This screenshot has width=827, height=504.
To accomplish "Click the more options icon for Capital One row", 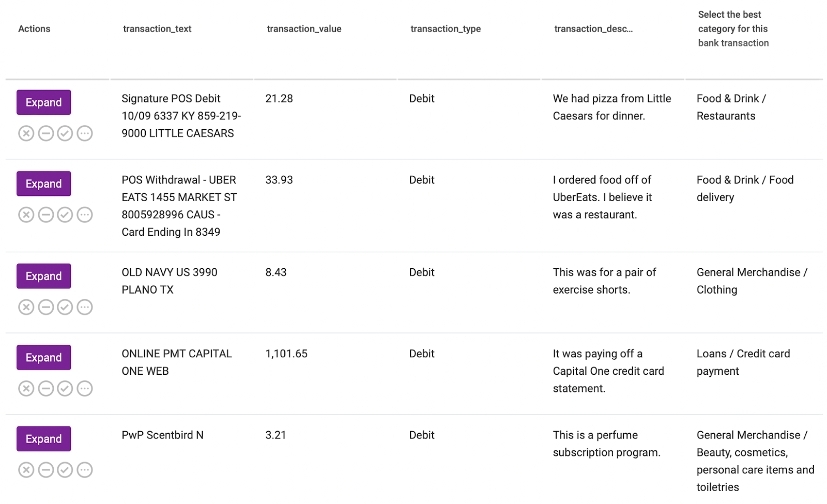I will click(x=85, y=388).
